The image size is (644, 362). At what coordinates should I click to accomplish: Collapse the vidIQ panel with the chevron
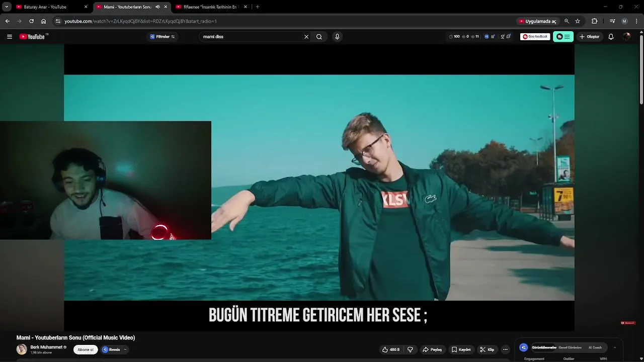pyautogui.click(x=614, y=347)
